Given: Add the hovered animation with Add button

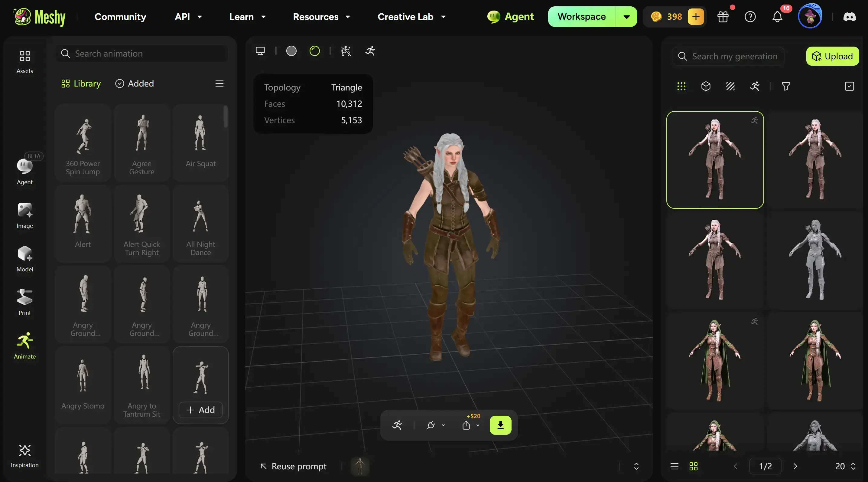Looking at the screenshot, I should 200,410.
